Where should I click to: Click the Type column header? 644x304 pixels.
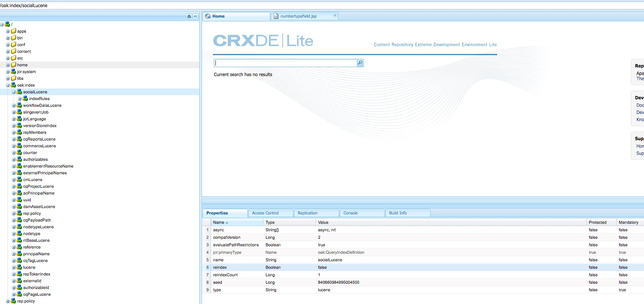pos(289,222)
